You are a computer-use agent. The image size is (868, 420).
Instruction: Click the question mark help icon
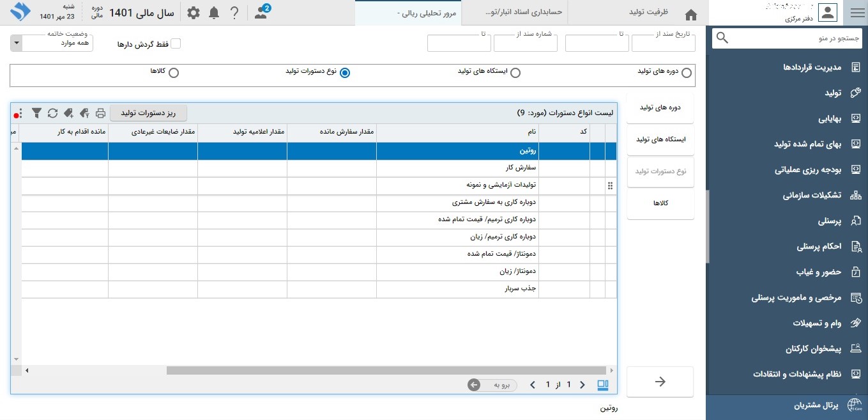[234, 13]
